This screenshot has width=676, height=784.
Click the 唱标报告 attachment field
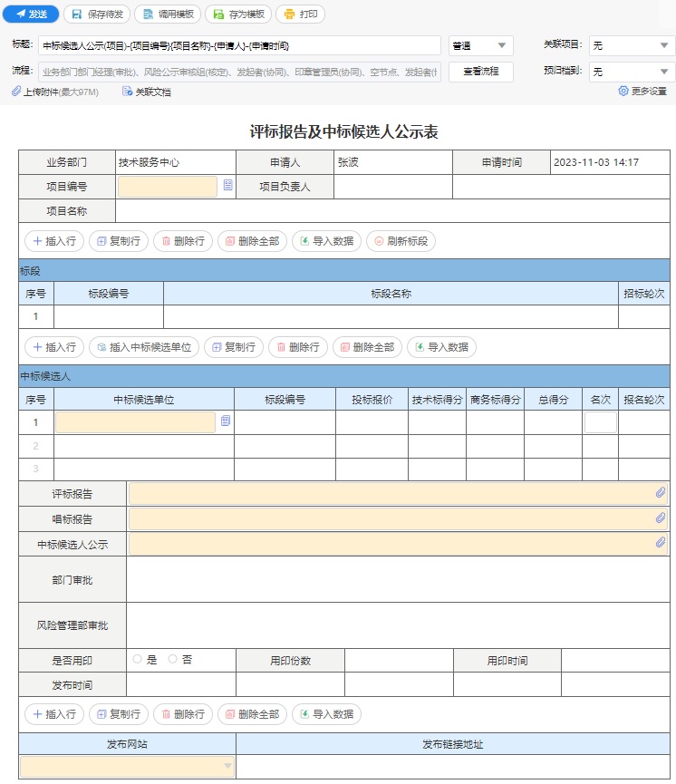click(398, 518)
